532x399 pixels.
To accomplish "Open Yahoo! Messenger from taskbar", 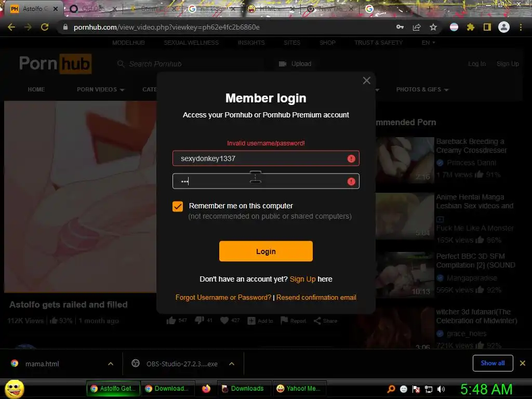I will pyautogui.click(x=299, y=389).
